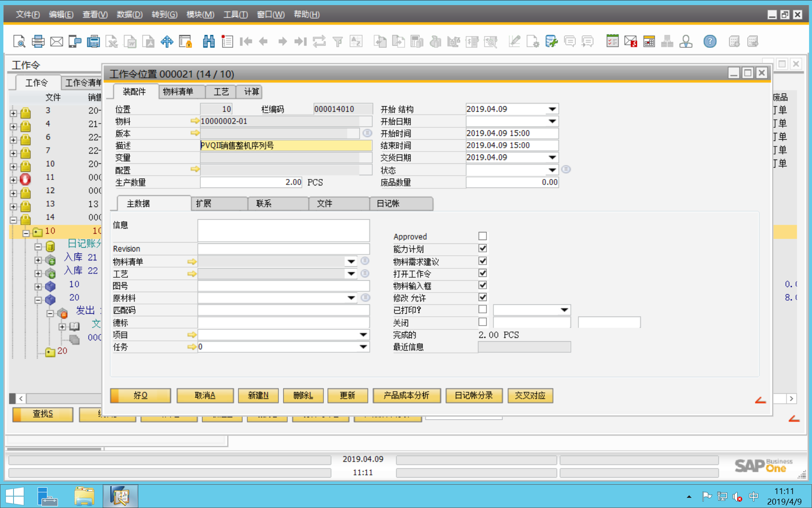Click the organization hierarchy icon
Viewport: 812px width, 508px height.
tap(667, 41)
